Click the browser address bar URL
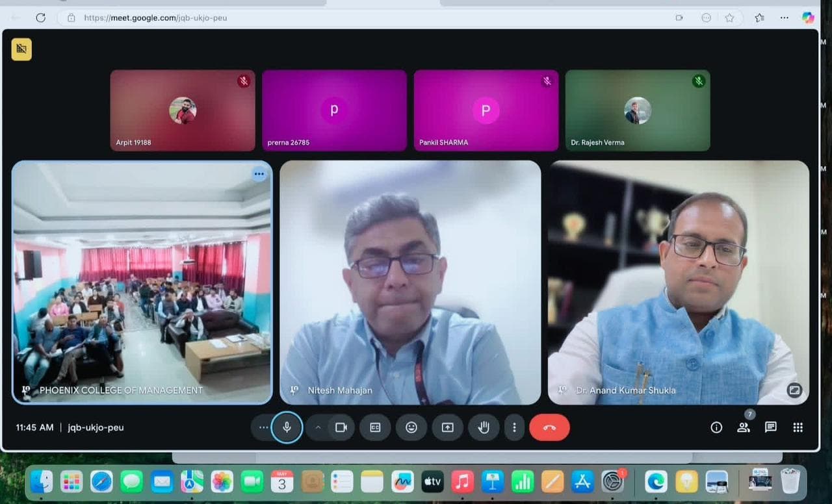832x504 pixels. (x=156, y=18)
